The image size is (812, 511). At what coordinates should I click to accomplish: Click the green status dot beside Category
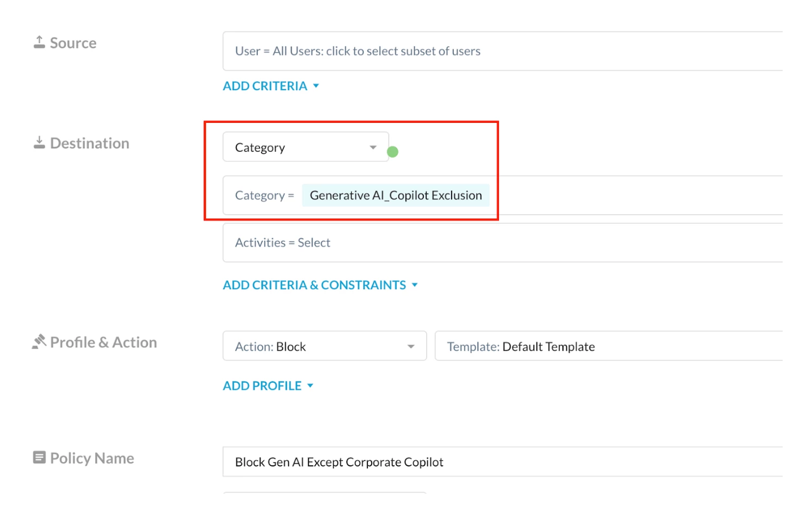coord(392,152)
